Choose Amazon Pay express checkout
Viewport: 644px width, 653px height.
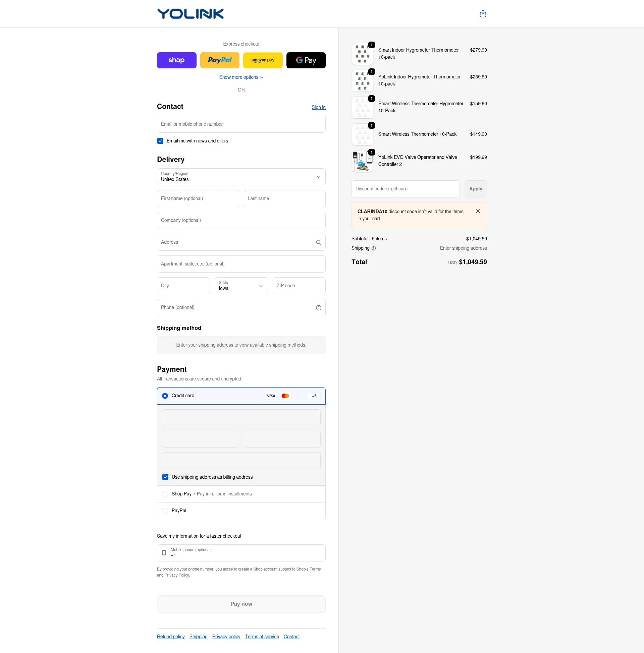pos(263,60)
